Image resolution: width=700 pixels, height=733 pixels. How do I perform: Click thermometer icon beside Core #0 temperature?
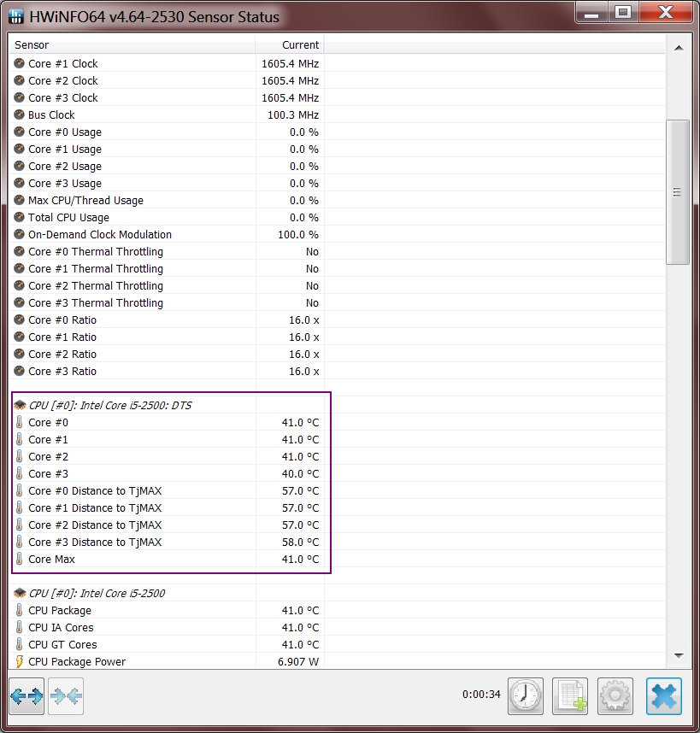pyautogui.click(x=19, y=422)
